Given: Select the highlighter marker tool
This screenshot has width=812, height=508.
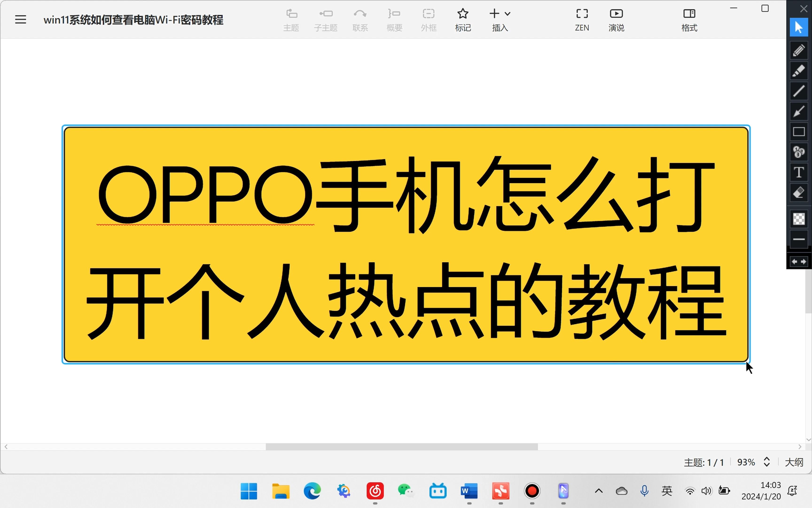Looking at the screenshot, I should point(799,71).
